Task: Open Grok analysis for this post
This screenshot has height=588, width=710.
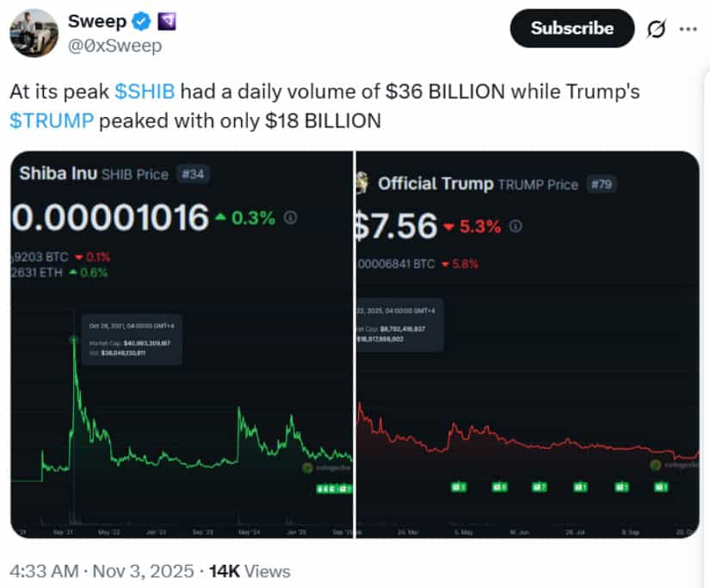Action: (x=657, y=28)
